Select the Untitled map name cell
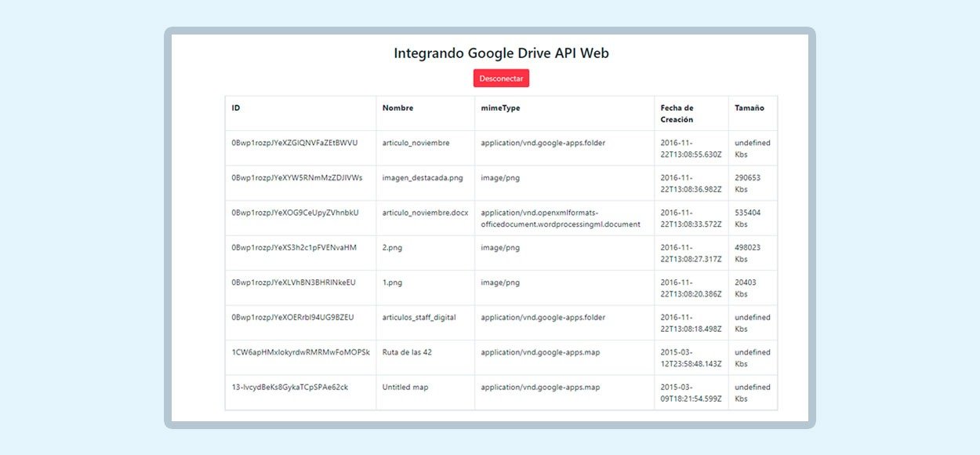This screenshot has height=455, width=980. (405, 388)
